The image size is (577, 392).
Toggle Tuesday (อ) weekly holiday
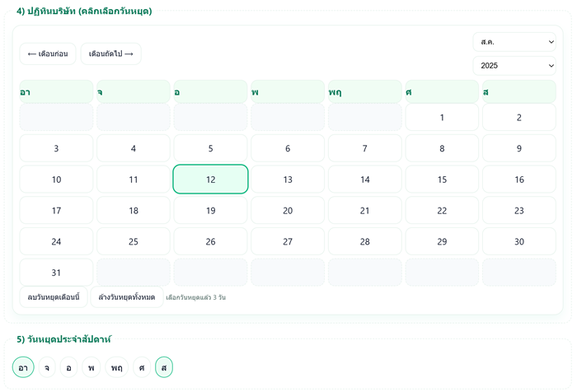pos(69,367)
